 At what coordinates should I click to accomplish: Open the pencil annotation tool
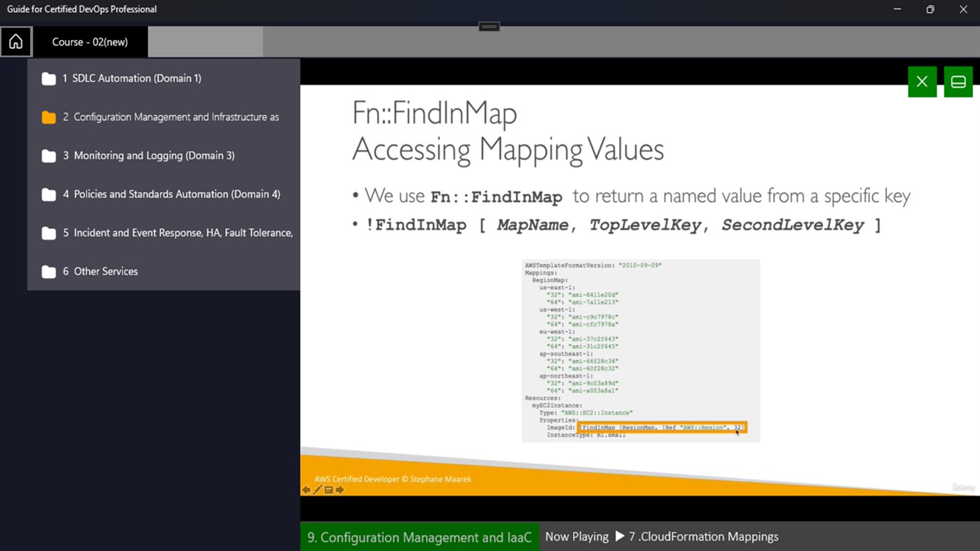point(317,489)
